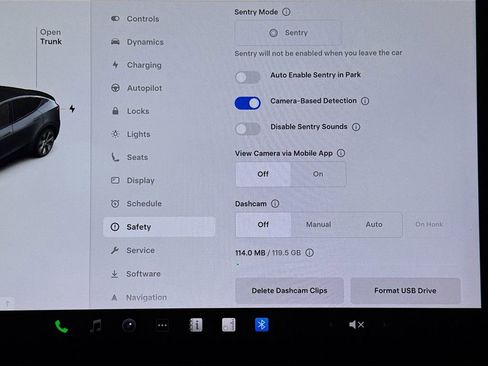Open the white app icon beside manual
Screen dimensions: 488x366
(229, 325)
